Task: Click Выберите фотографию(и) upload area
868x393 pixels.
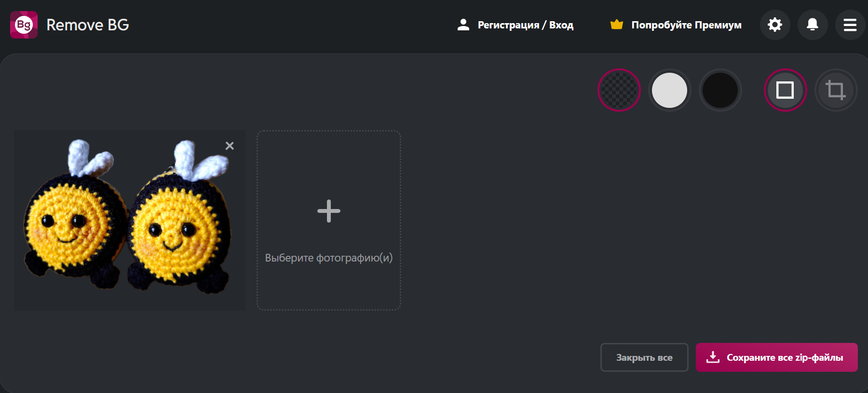Action: (x=329, y=220)
